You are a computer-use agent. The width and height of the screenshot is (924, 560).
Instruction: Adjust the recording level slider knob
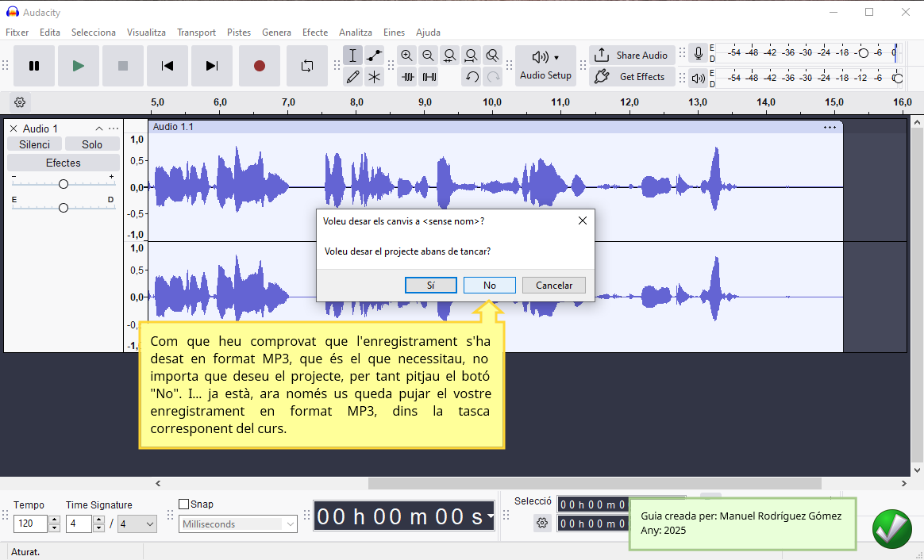click(864, 53)
